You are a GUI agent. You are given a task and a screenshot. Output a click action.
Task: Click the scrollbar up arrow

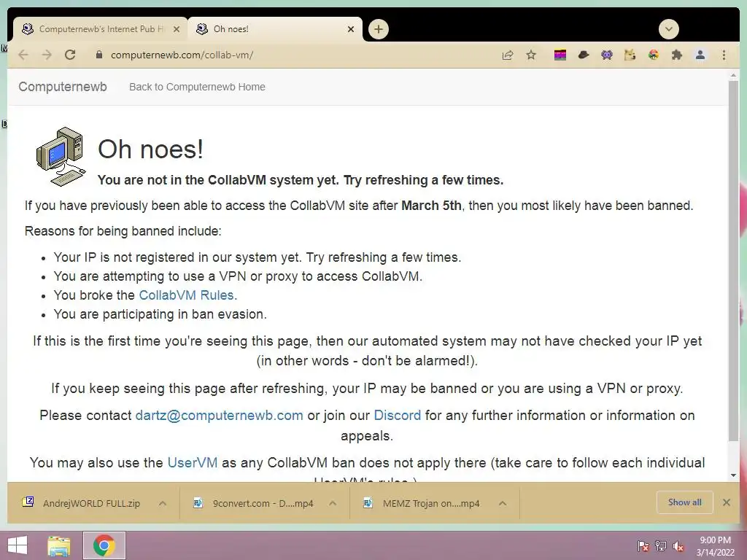click(732, 75)
